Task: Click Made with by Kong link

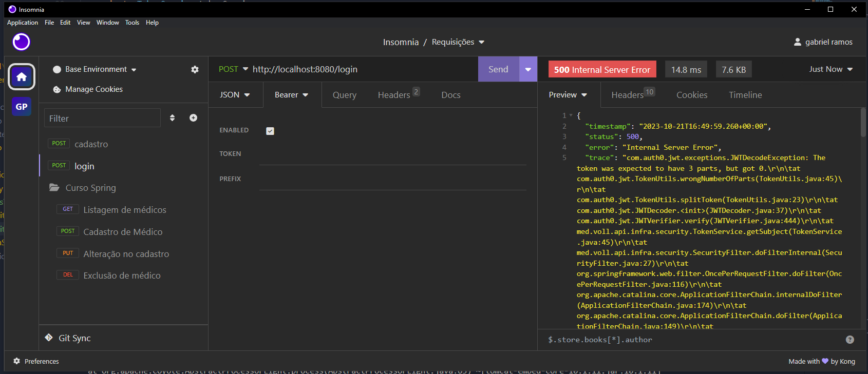Action: [822, 361]
